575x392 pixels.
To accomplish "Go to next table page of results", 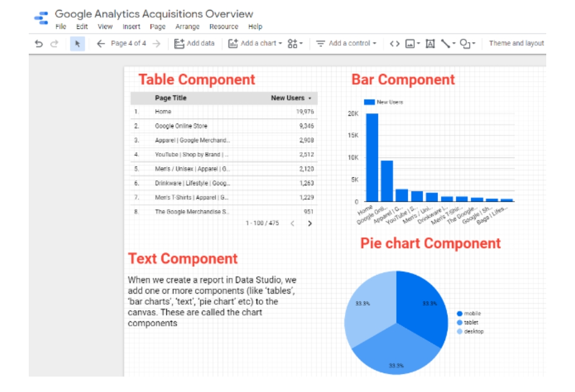I will 310,223.
